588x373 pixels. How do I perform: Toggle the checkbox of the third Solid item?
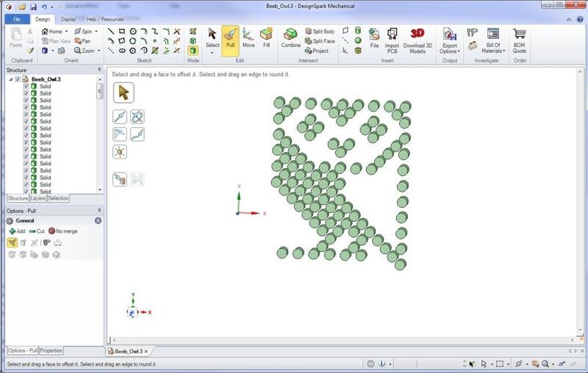pos(26,101)
